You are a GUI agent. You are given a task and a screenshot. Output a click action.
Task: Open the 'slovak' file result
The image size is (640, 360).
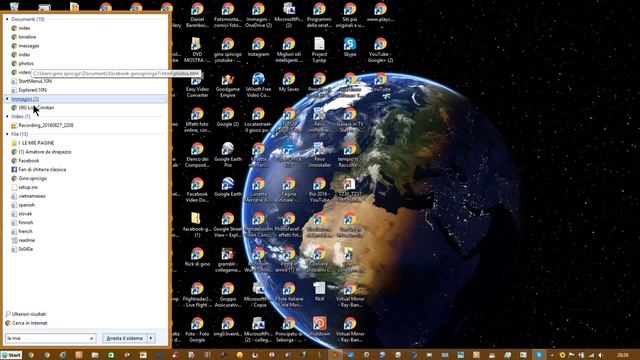25,213
